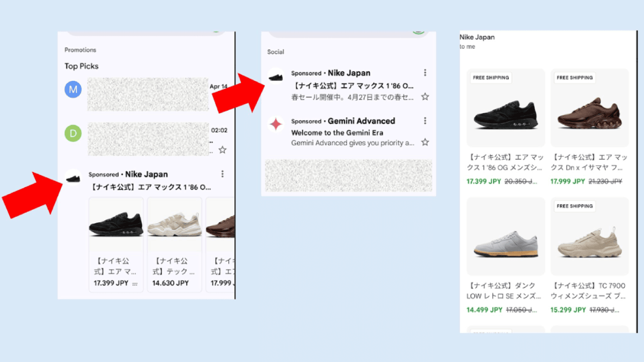Open the Promotions category label
The height and width of the screenshot is (362, 644).
click(x=80, y=50)
